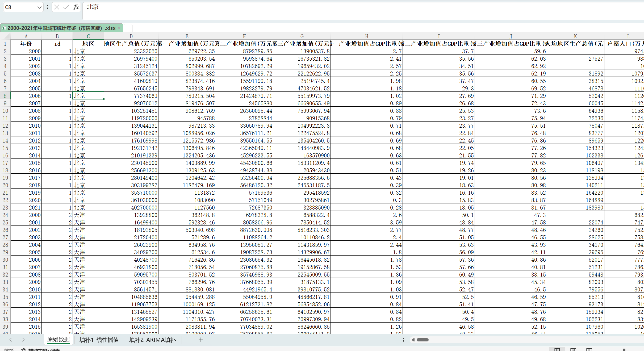Click the sheet tab options dots
This screenshot has width=644, height=351.
point(403,340)
